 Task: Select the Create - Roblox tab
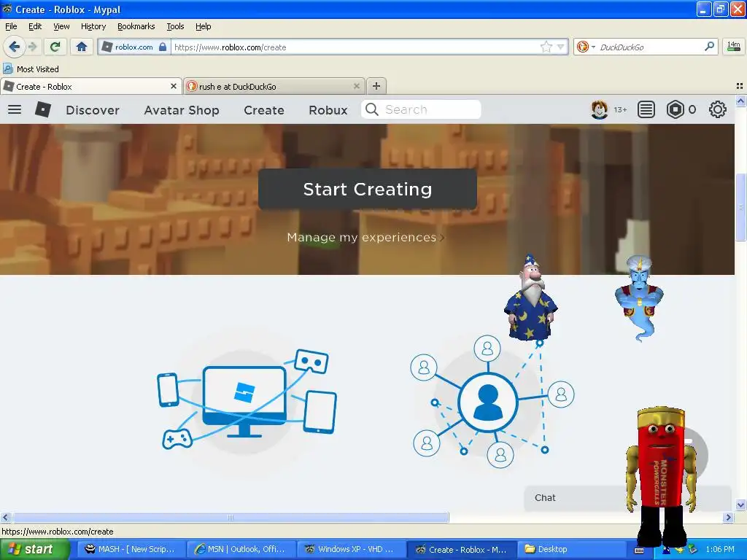tap(91, 86)
